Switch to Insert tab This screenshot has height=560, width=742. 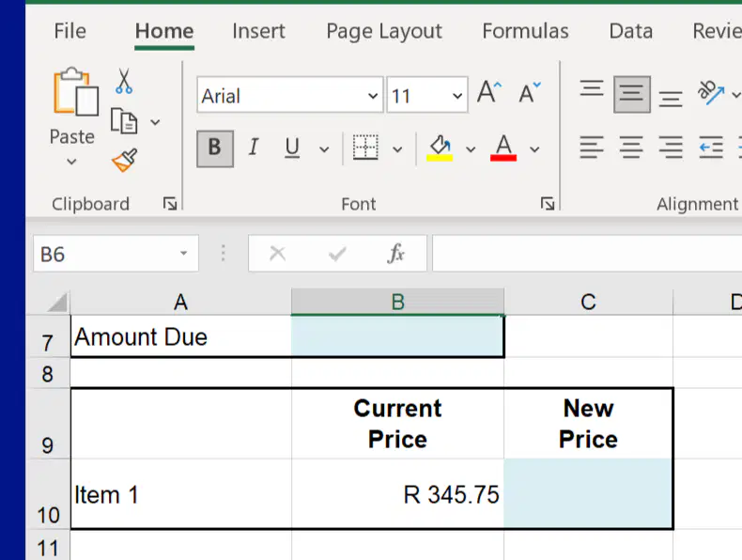pos(259,31)
